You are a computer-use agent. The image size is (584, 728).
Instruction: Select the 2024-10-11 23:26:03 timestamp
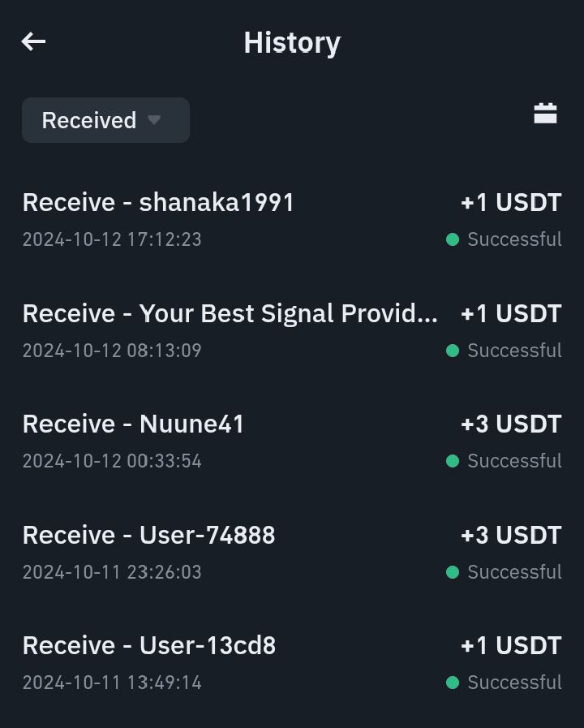tap(112, 572)
